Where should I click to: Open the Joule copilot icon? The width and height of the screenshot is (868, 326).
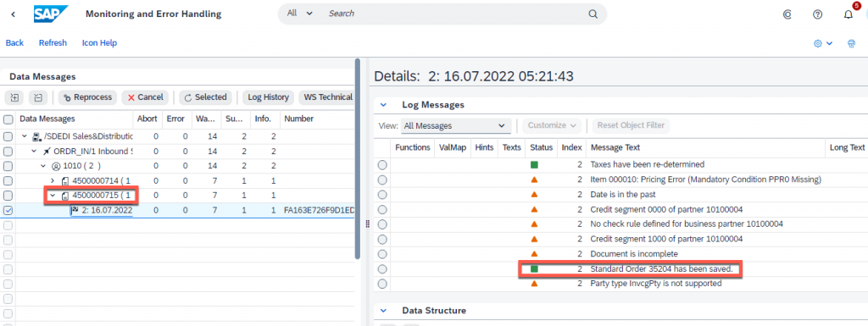tap(787, 14)
